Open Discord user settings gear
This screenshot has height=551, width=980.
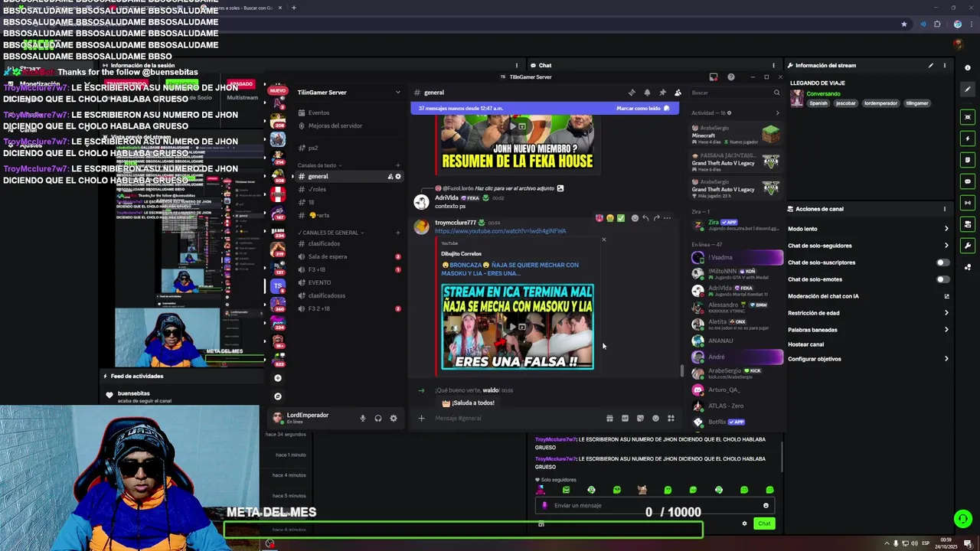pos(394,418)
